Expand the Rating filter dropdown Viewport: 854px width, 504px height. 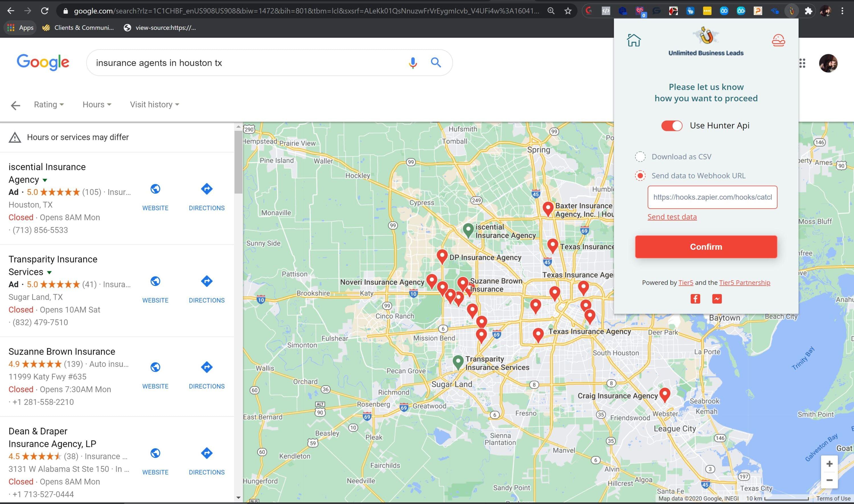click(49, 105)
